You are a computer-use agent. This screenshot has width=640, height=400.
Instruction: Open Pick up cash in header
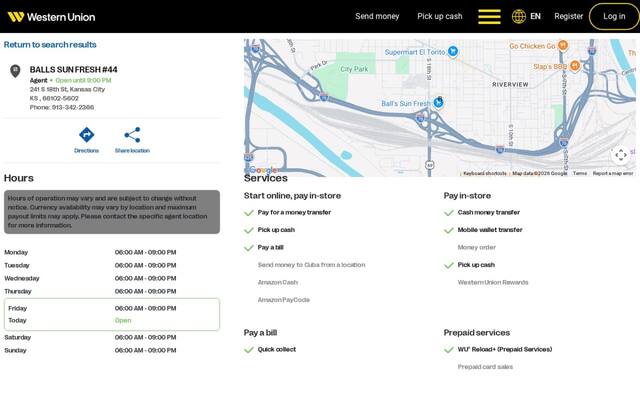(440, 16)
